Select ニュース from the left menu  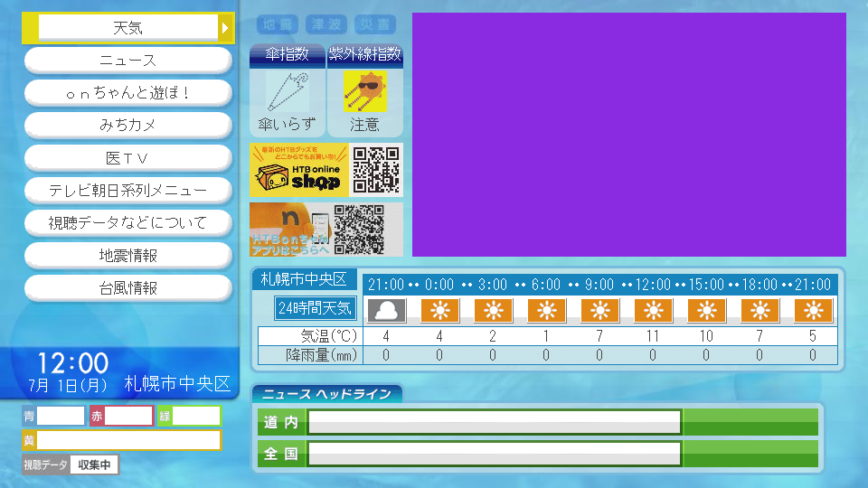pos(127,61)
